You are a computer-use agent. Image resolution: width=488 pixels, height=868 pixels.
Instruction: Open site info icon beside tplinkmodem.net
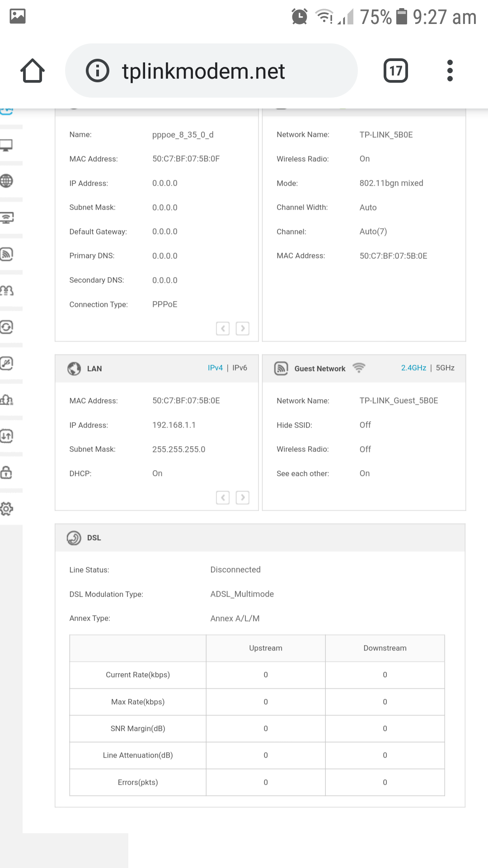98,71
